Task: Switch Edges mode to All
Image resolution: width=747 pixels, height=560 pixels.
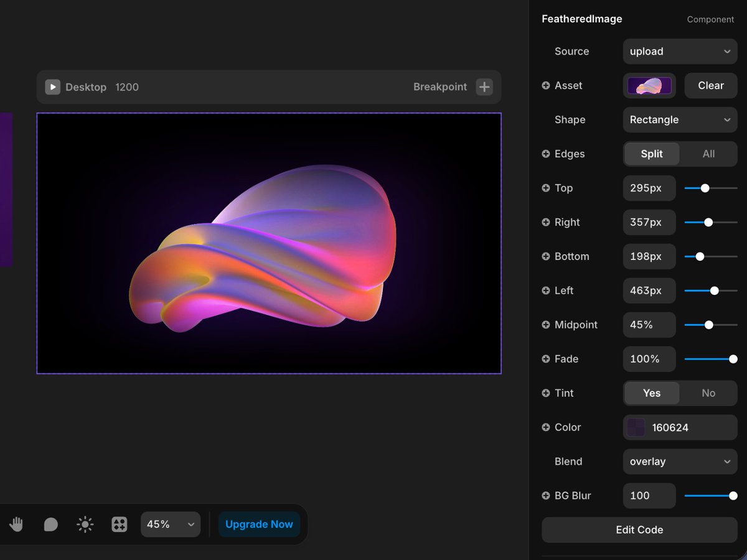Action: click(x=708, y=154)
